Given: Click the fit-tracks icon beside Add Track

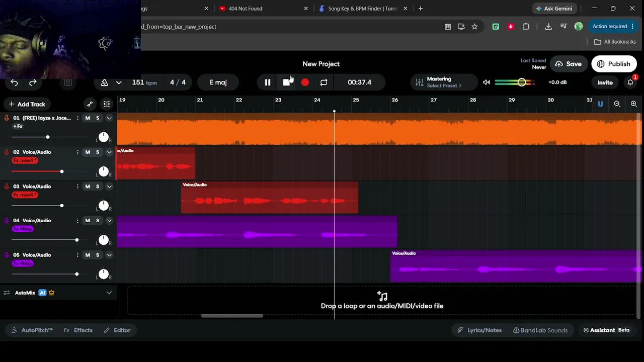Looking at the screenshot, I should coord(107,104).
